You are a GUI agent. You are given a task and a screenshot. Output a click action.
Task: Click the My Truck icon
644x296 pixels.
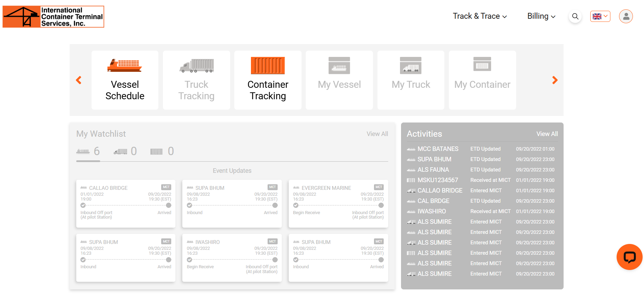(411, 65)
